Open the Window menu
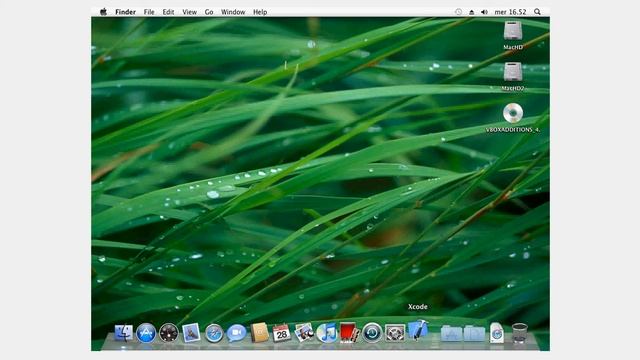640x360 pixels. click(x=233, y=12)
